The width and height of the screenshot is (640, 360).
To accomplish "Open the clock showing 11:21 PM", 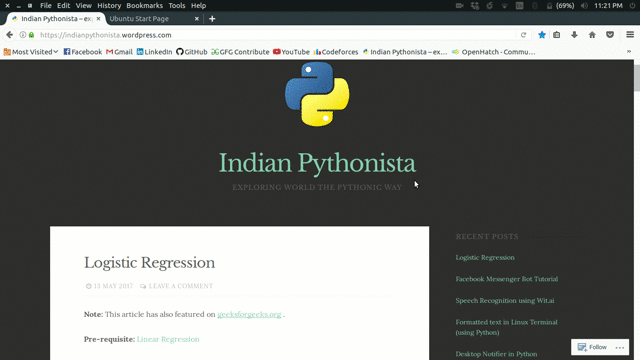I will pos(608,6).
